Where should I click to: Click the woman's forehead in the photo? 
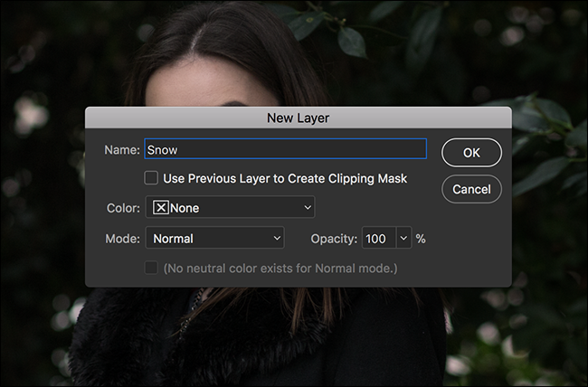click(x=210, y=84)
